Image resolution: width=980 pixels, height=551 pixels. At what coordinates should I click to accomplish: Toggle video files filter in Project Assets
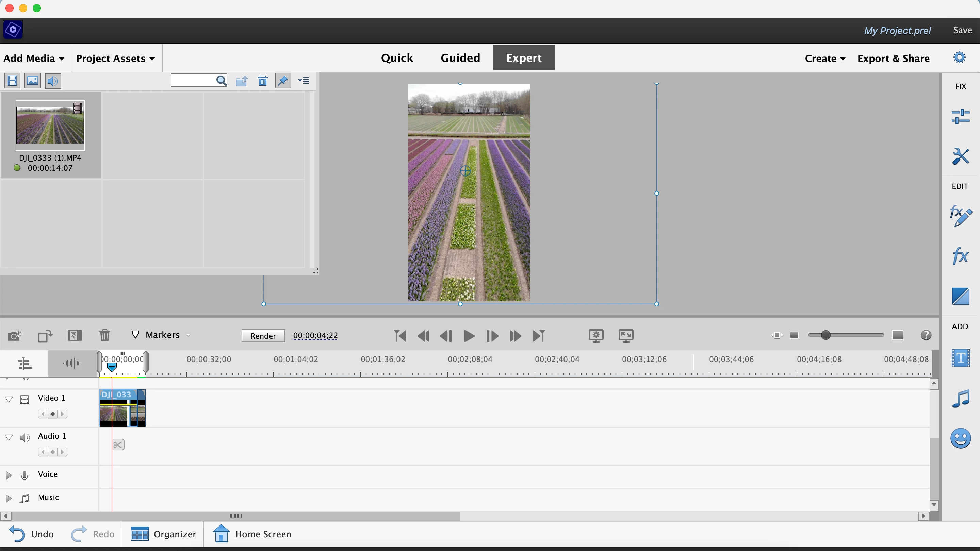12,81
